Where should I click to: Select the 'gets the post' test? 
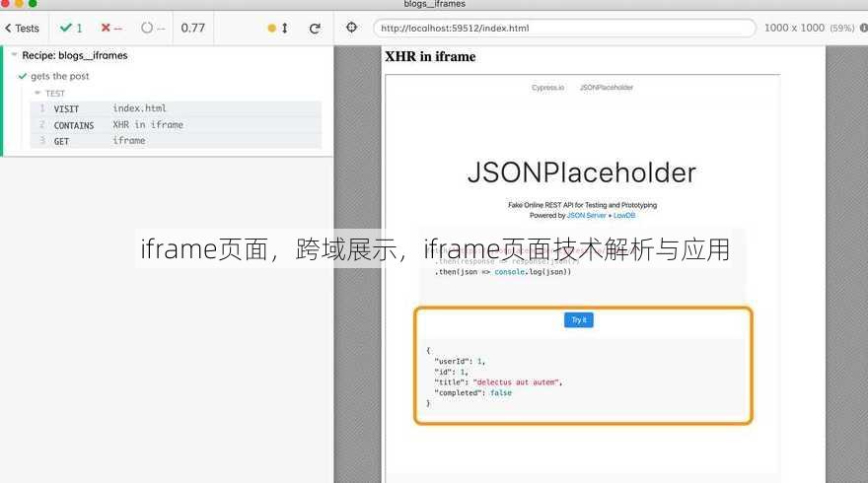[x=60, y=76]
